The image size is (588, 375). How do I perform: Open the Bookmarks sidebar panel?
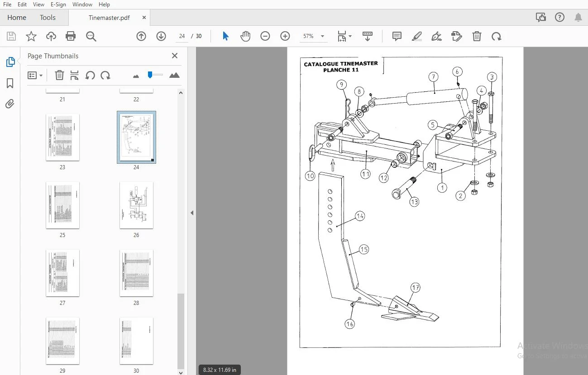[10, 83]
